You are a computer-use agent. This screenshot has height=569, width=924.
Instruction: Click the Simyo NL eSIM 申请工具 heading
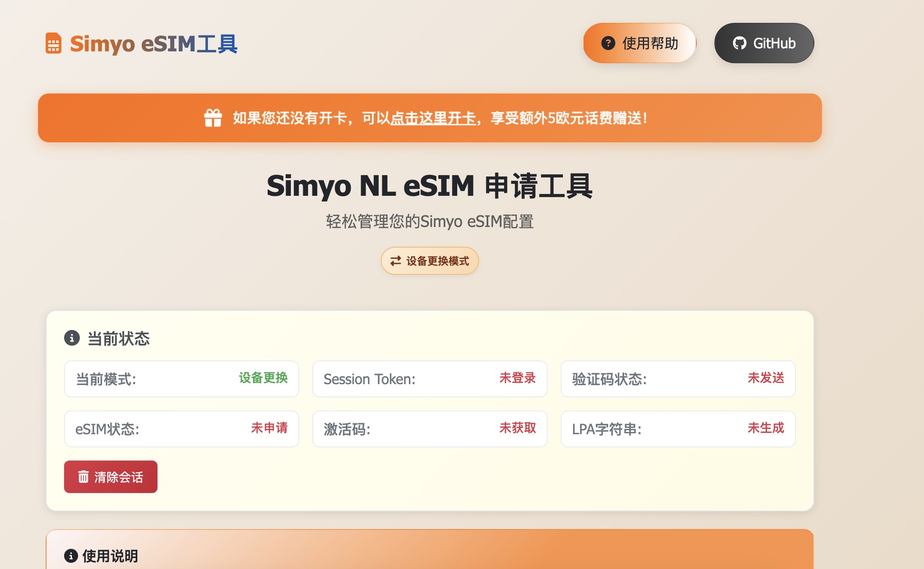(x=430, y=186)
